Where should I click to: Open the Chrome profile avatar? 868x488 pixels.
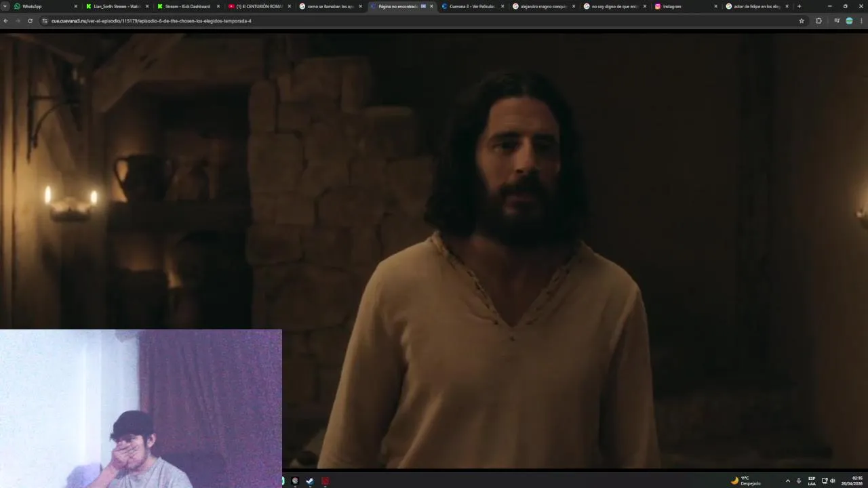pyautogui.click(x=849, y=21)
